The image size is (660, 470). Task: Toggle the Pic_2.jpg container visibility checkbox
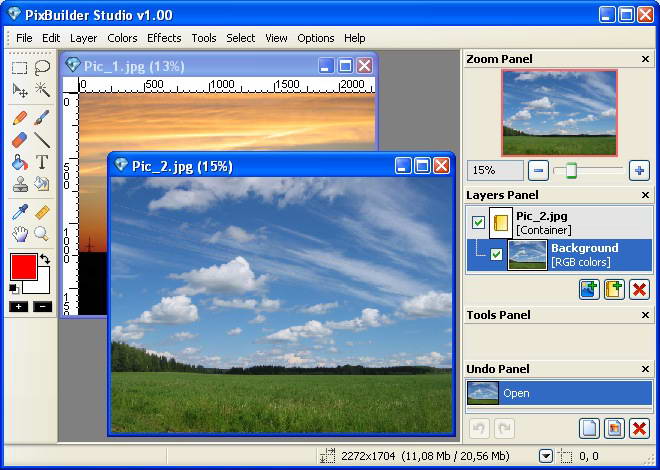(x=478, y=222)
